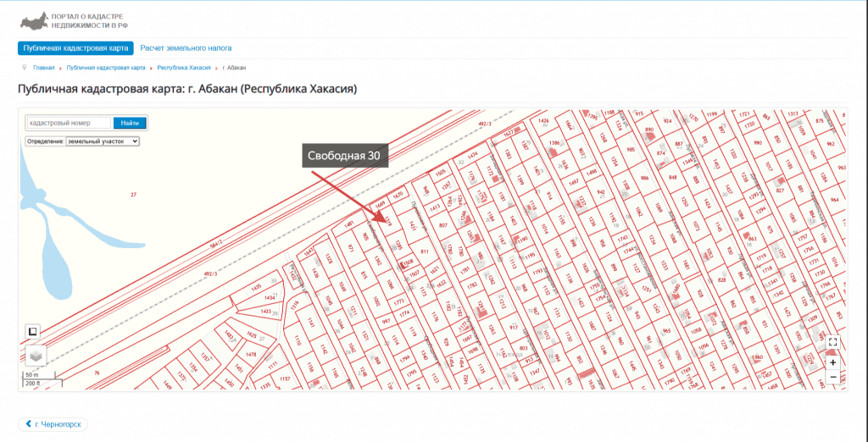
Task: Click land parcel 27 on the map
Action: pyautogui.click(x=133, y=195)
